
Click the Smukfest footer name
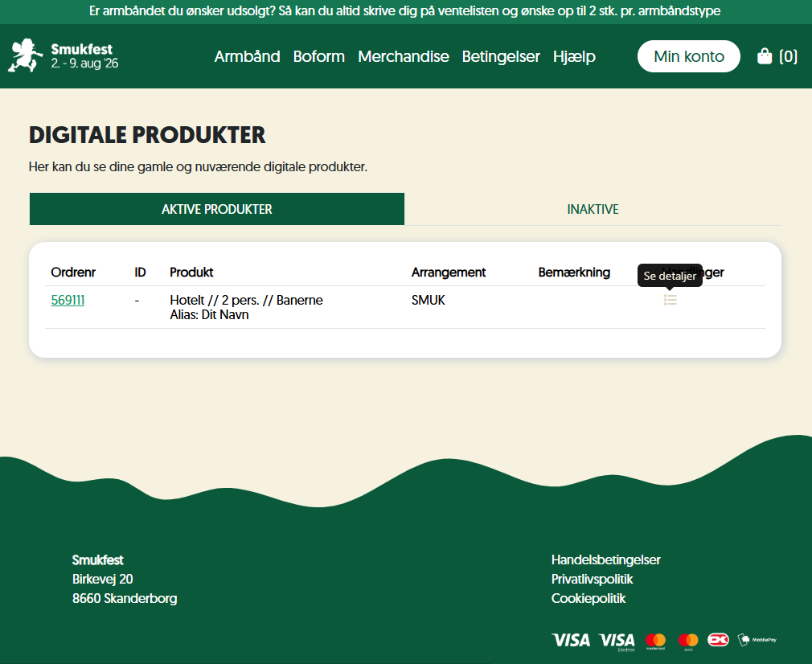coord(98,559)
